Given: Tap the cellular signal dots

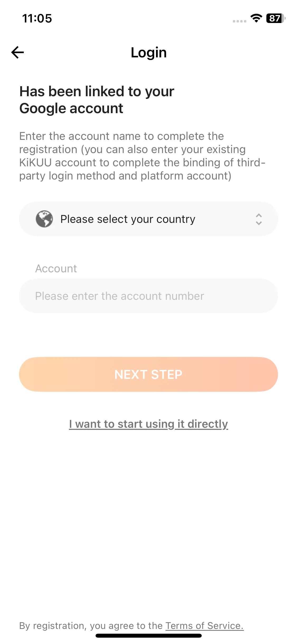Looking at the screenshot, I should click(x=239, y=21).
